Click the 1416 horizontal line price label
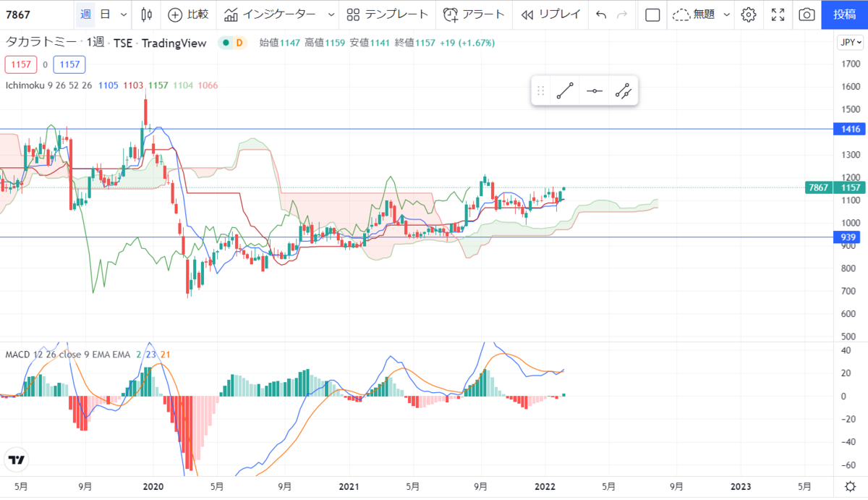The width and height of the screenshot is (868, 500). [x=849, y=130]
